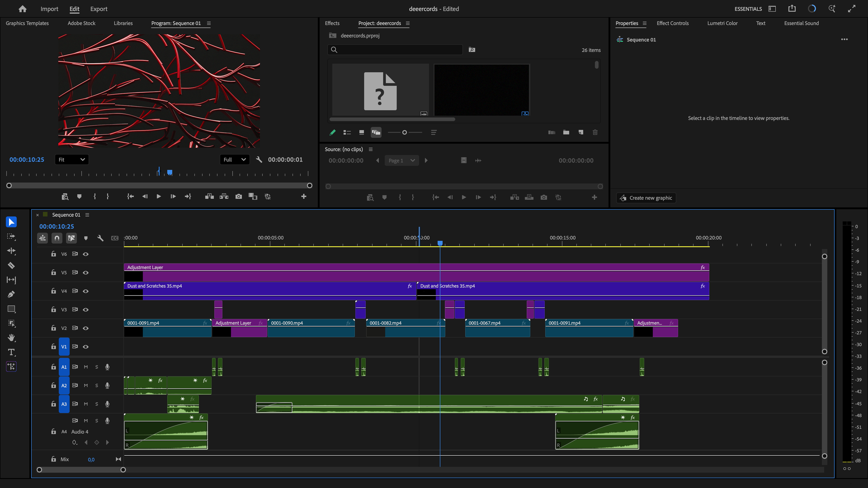
Task: Open the timeline wrench settings
Action: [100, 238]
